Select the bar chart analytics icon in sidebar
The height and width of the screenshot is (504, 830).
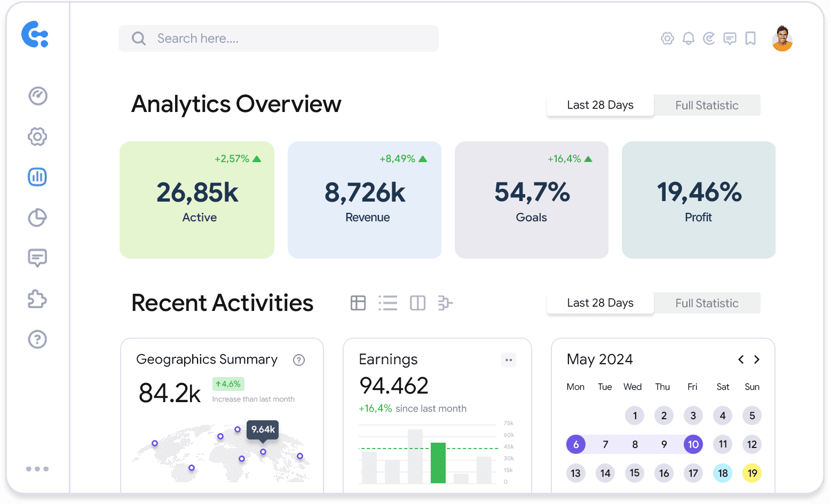pyautogui.click(x=37, y=177)
